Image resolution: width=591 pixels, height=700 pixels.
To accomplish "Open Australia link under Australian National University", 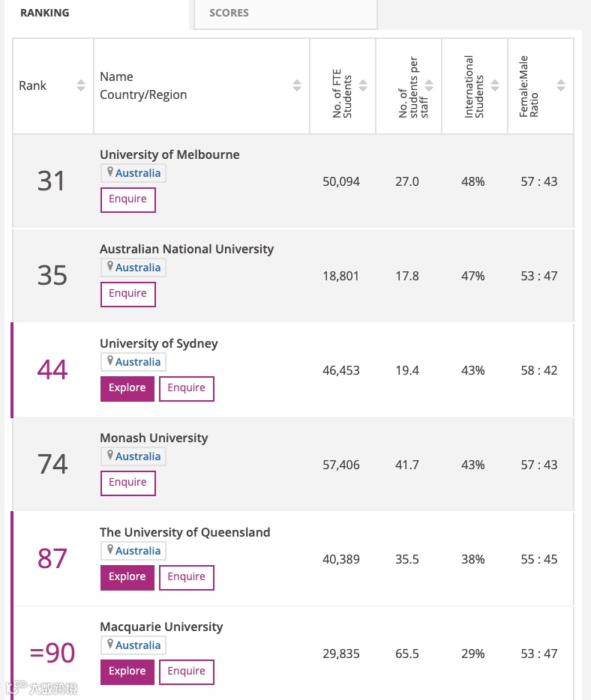I will click(x=138, y=268).
